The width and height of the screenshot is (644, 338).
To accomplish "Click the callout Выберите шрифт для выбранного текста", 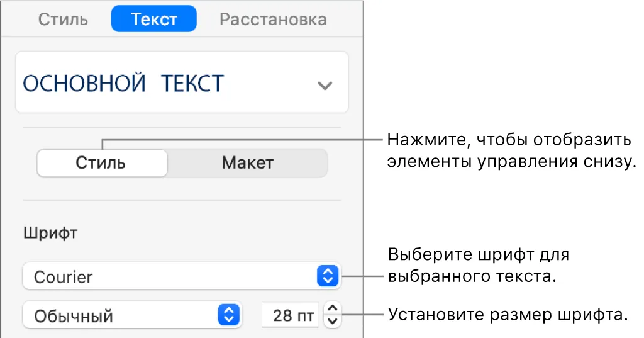I will 479,265.
